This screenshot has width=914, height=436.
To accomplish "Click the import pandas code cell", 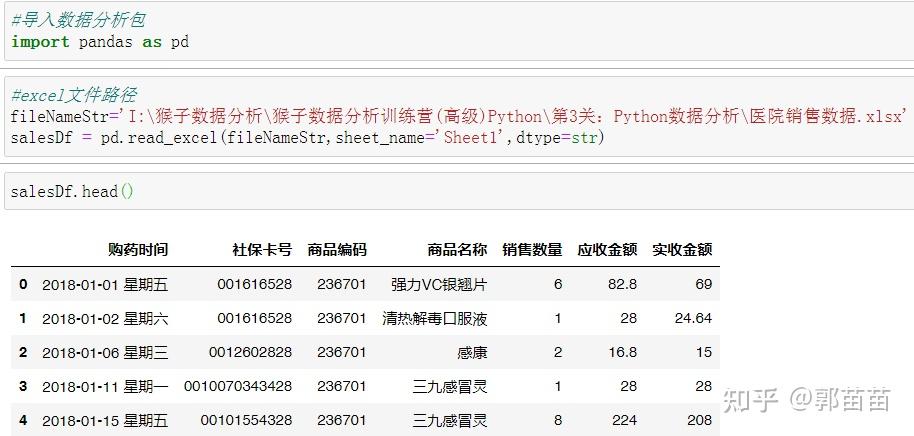I will [x=459, y=31].
